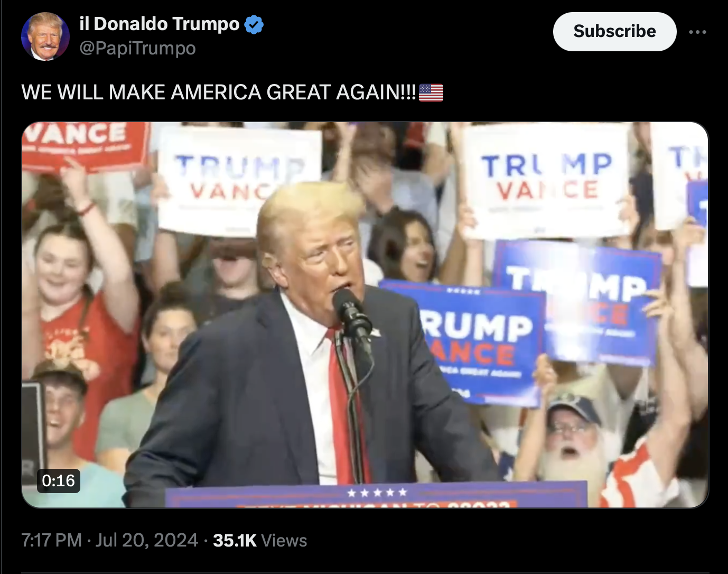Click the Jul 20, 2024 date
Screen dimensions: 728x574
[x=147, y=540]
